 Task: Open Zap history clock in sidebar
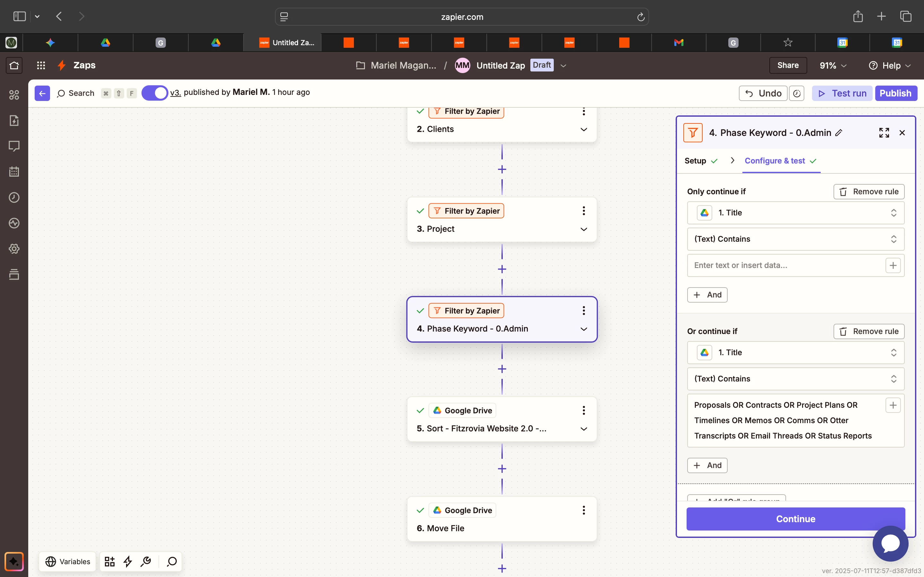[x=14, y=197]
